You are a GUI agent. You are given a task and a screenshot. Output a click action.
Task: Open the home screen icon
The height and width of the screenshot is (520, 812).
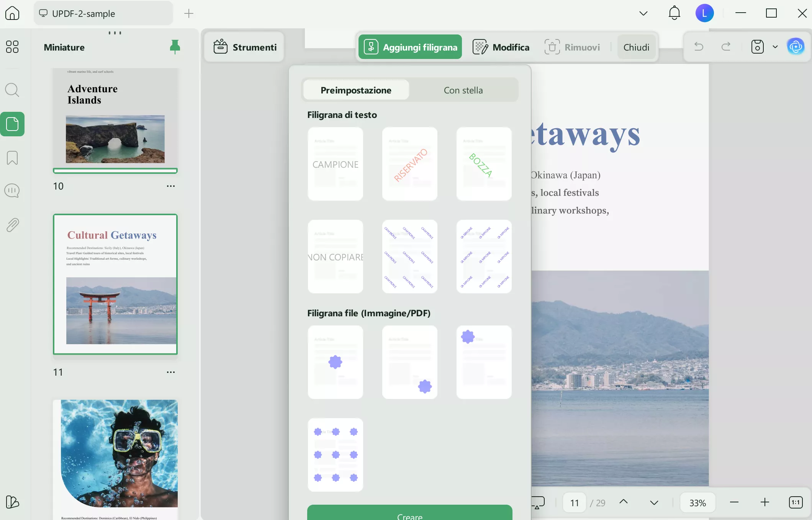[12, 13]
